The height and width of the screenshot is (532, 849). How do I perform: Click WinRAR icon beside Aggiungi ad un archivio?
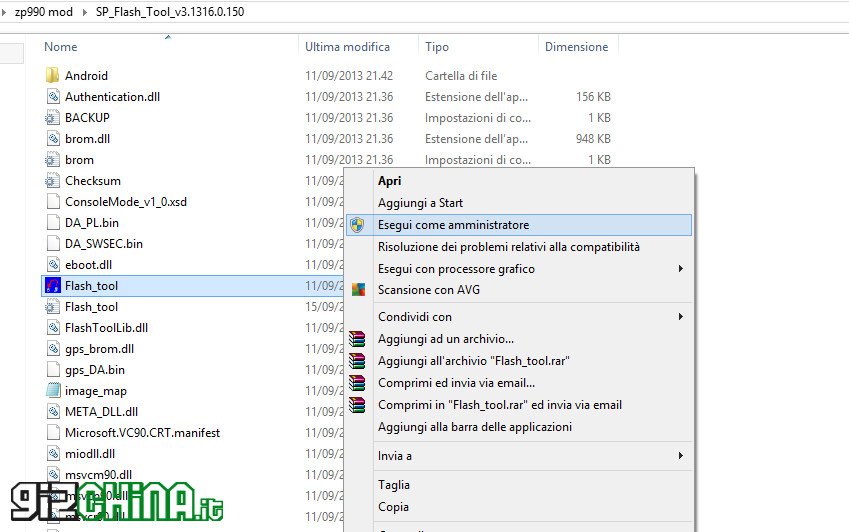[x=357, y=339]
